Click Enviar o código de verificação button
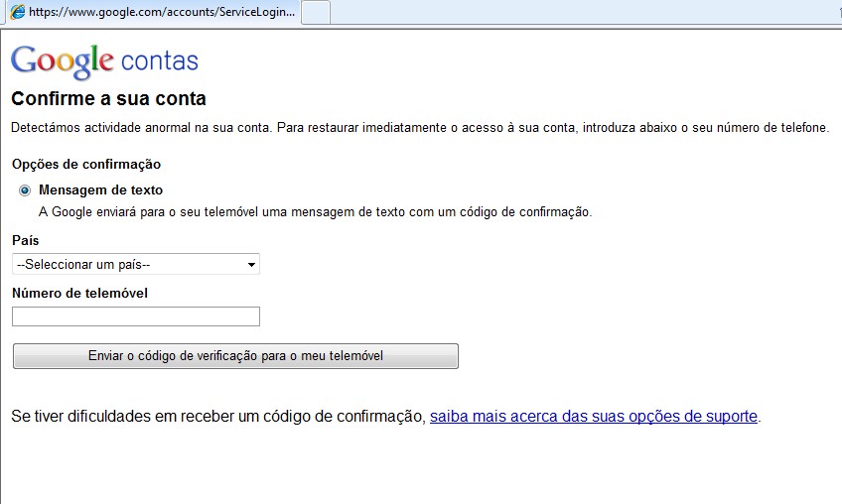This screenshot has width=842, height=504. (235, 356)
